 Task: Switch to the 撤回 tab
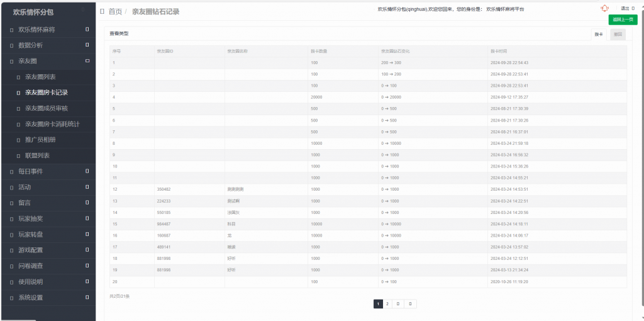coord(618,35)
